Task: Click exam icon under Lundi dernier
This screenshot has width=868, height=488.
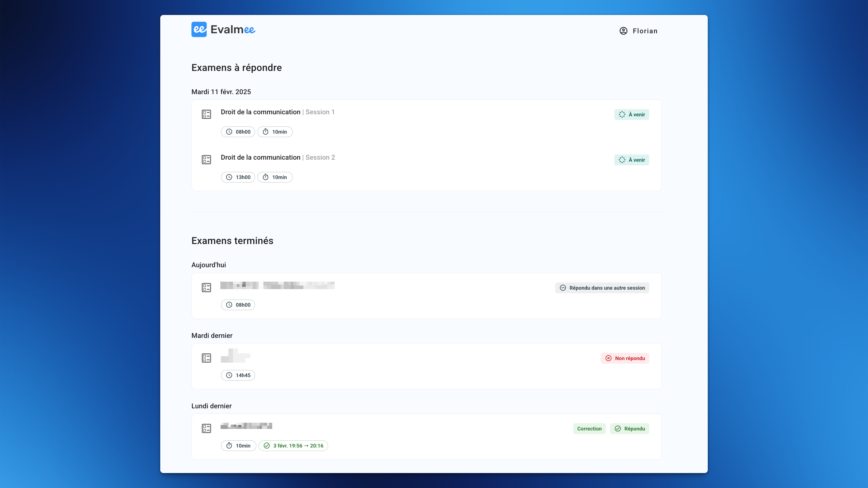Action: [206, 428]
